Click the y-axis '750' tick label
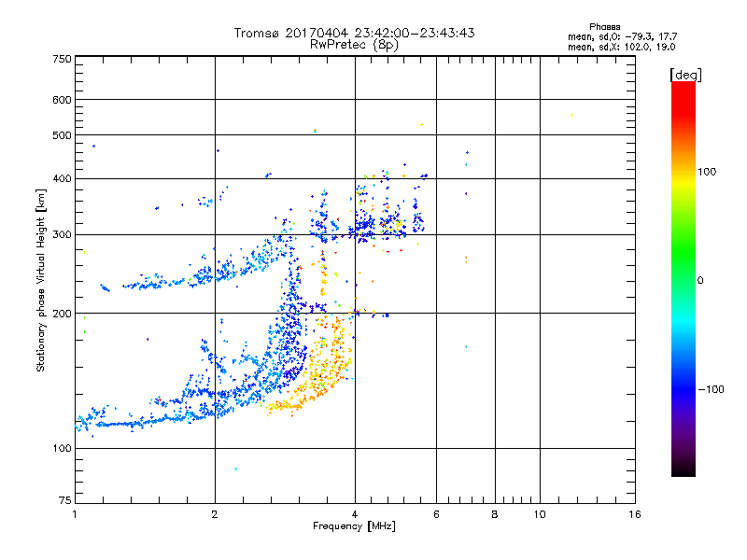This screenshot has width=747, height=560. [63, 59]
